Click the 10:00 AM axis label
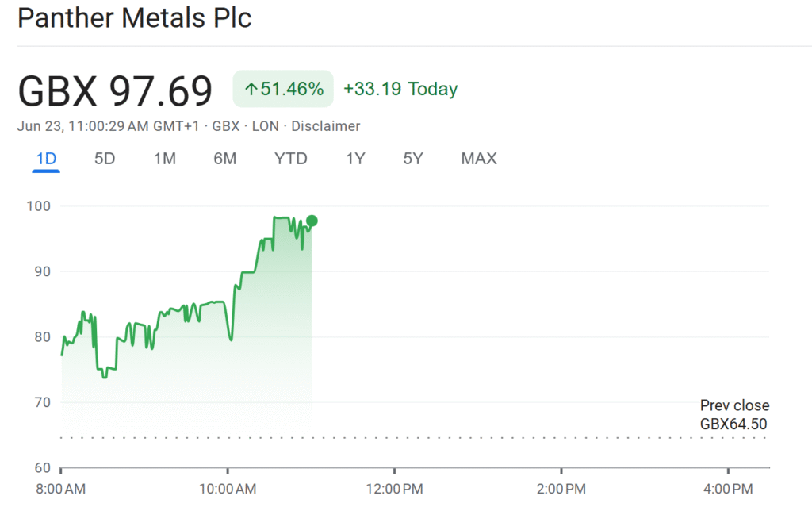Screen dimensions: 812x507 pos(228,487)
